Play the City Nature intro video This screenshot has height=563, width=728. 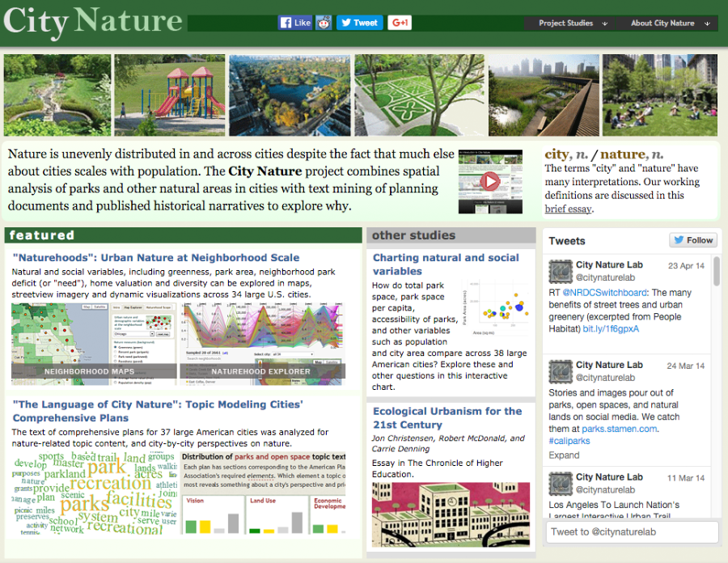point(490,181)
